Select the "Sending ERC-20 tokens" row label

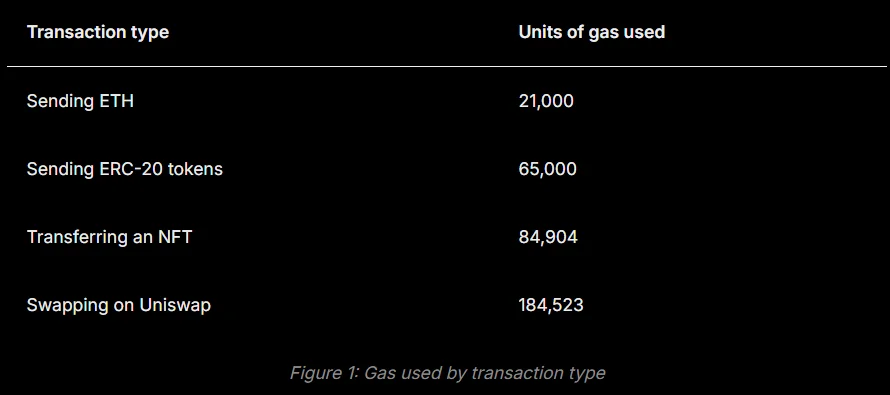tap(124, 169)
